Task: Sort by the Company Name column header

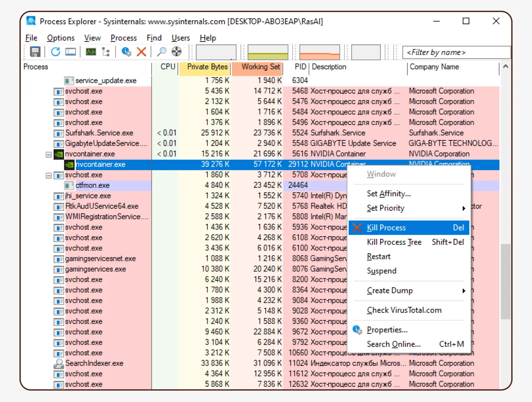Action: tap(453, 67)
